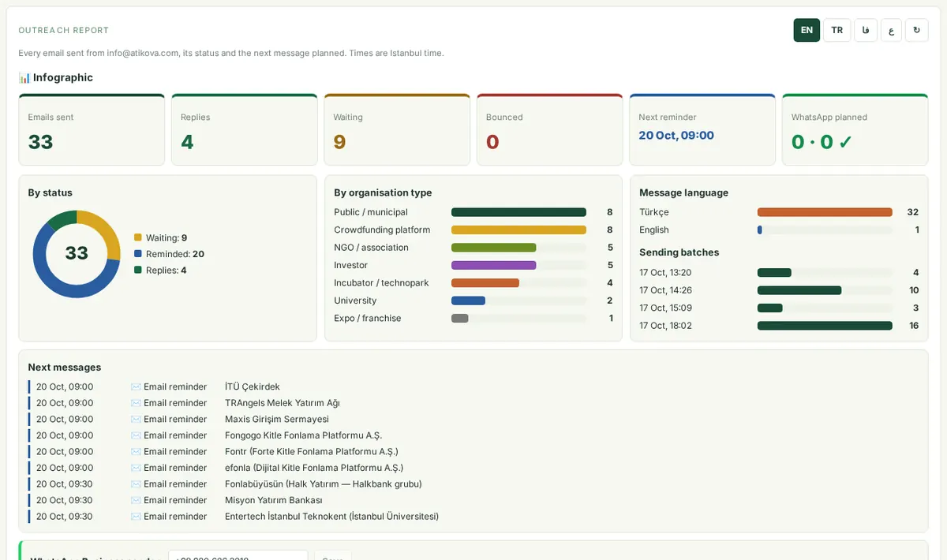Image resolution: width=947 pixels, height=560 pixels.
Task: Click the envelope icon in the Fongogo row
Action: click(136, 435)
